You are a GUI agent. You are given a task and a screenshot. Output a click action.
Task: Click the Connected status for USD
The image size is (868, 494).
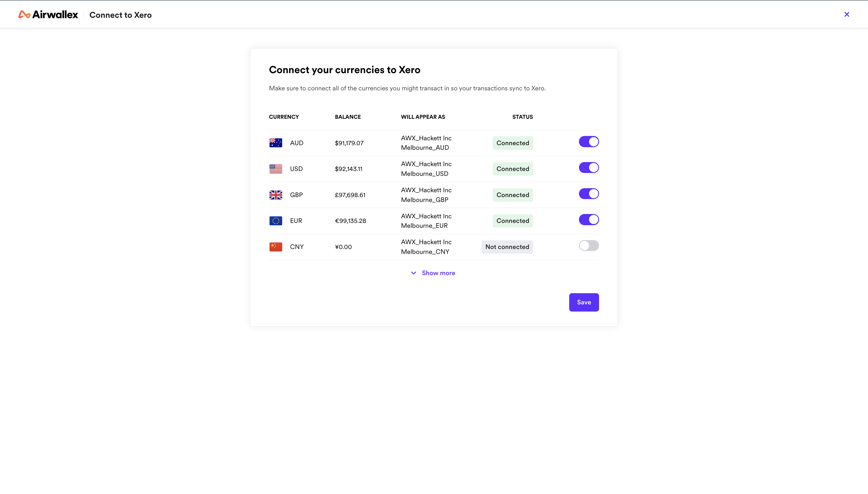(x=513, y=169)
